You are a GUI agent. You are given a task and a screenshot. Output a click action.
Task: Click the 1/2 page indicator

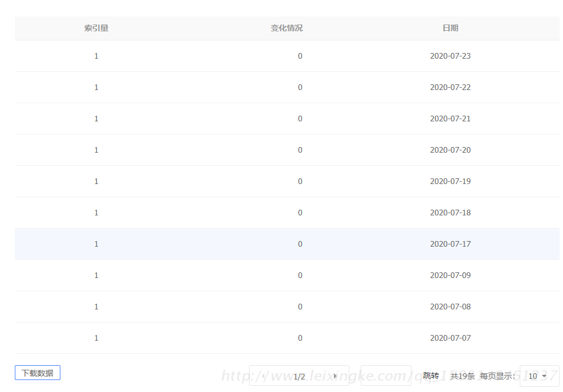(299, 376)
